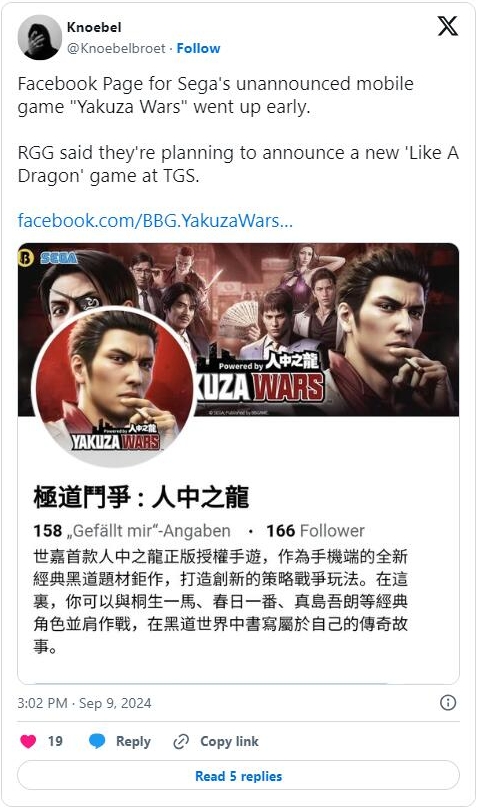480x810 pixels.
Task: Select the 166 Follower count
Action: tap(315, 531)
